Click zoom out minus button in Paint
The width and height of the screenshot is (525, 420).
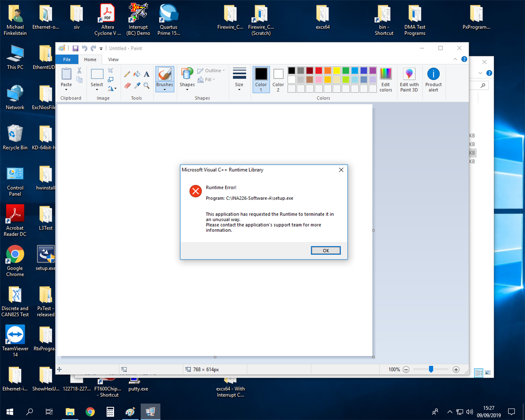click(406, 370)
